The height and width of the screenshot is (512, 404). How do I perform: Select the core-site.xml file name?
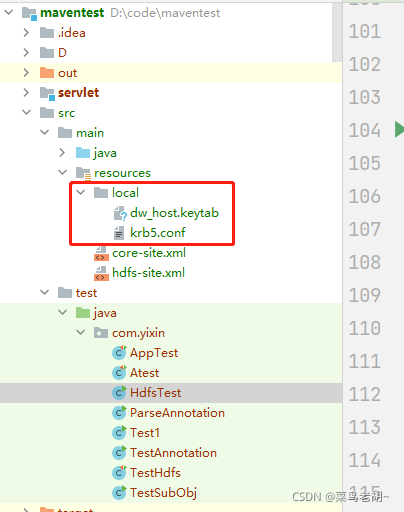tap(149, 253)
